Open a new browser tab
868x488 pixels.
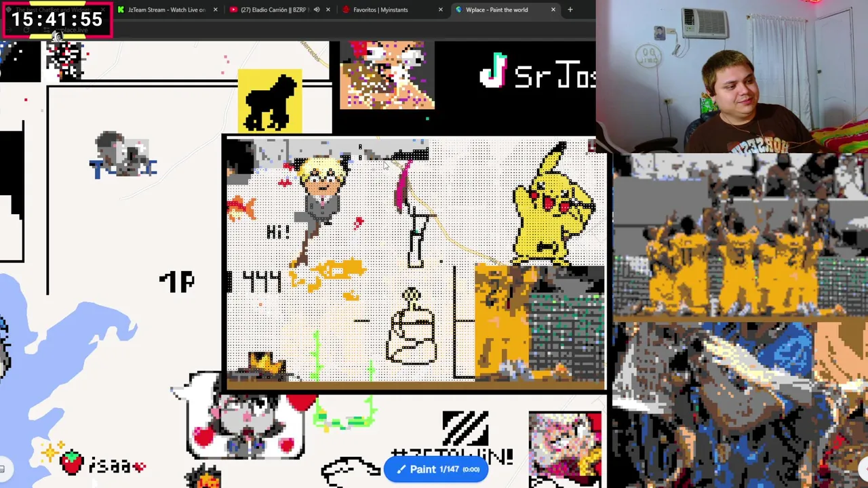(x=570, y=9)
